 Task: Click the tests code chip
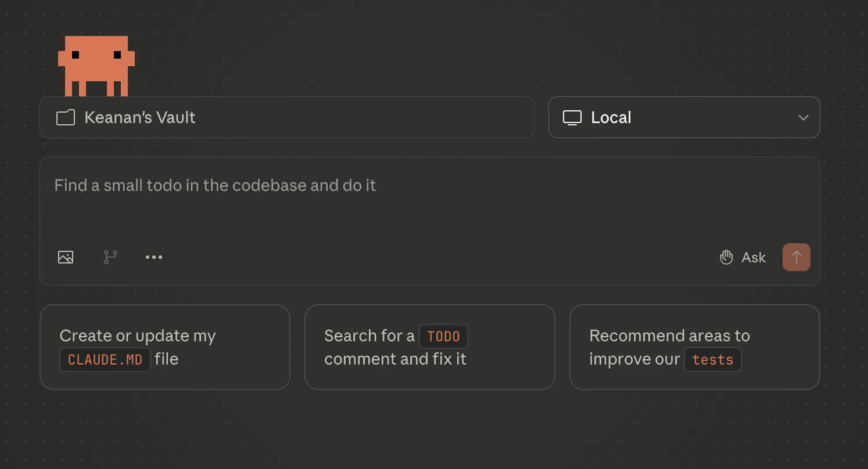pyautogui.click(x=712, y=359)
